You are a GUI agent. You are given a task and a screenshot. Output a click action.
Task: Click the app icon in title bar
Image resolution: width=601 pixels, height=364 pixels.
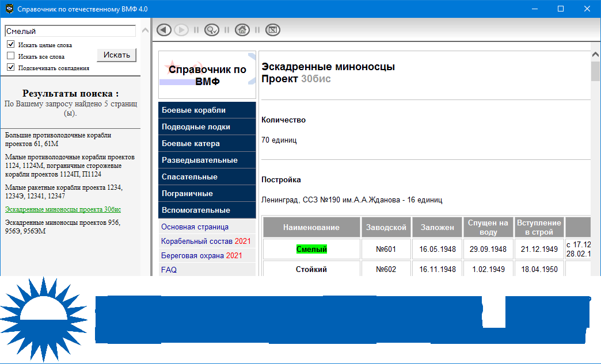tap(9, 9)
